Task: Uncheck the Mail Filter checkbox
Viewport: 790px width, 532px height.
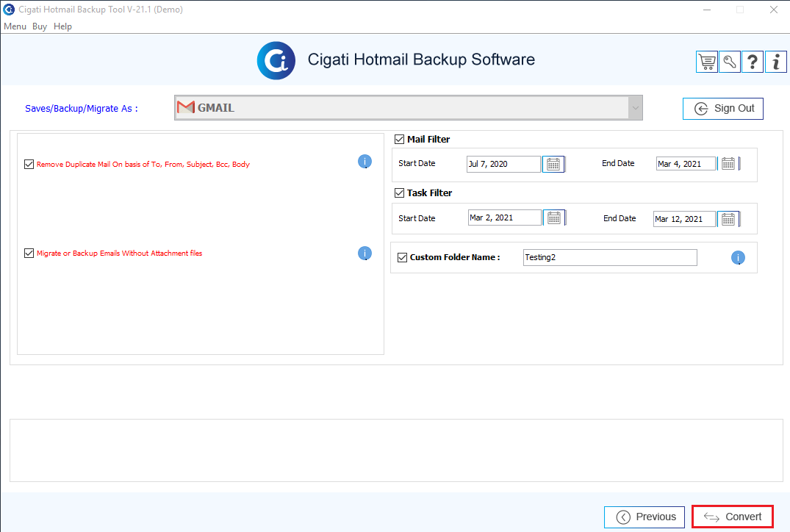Action: [400, 139]
